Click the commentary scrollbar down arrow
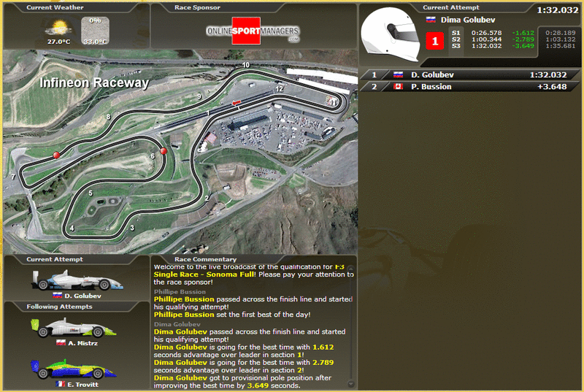 [x=350, y=383]
